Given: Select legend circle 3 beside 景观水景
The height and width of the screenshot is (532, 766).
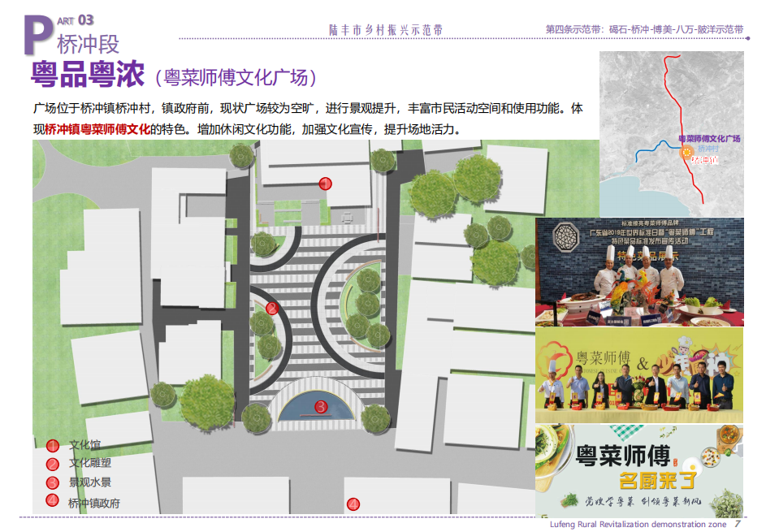Looking at the screenshot, I should point(53,482).
